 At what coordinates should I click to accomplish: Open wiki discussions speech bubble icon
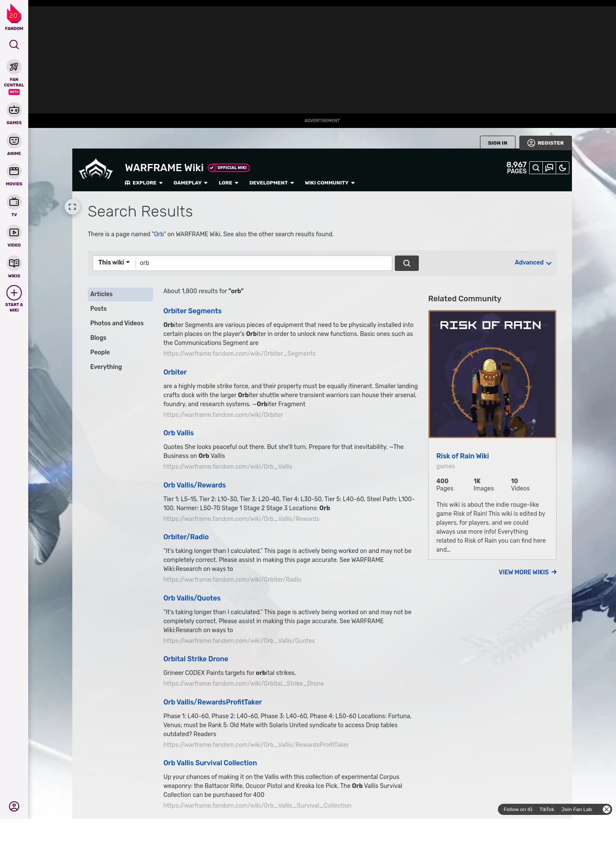(x=549, y=168)
